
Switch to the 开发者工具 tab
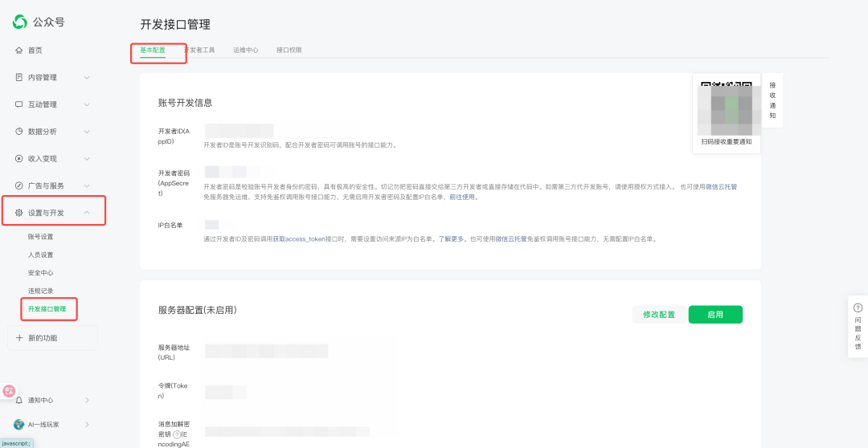(x=199, y=50)
